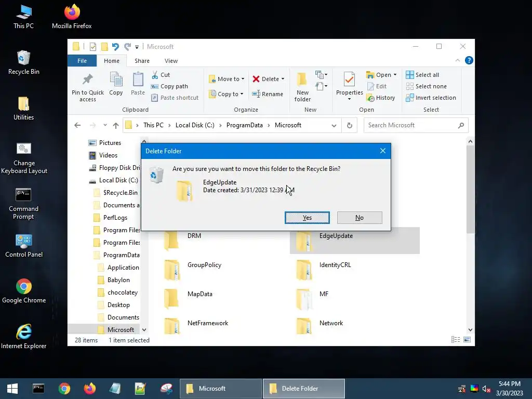Cancel deletion with the No button
This screenshot has width=532, height=399.
(360, 218)
